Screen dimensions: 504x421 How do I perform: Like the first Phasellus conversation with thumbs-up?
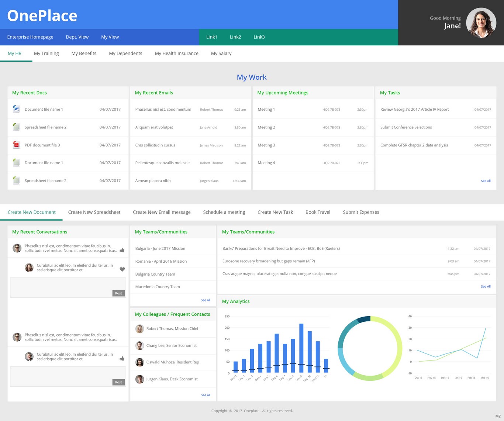coord(122,250)
